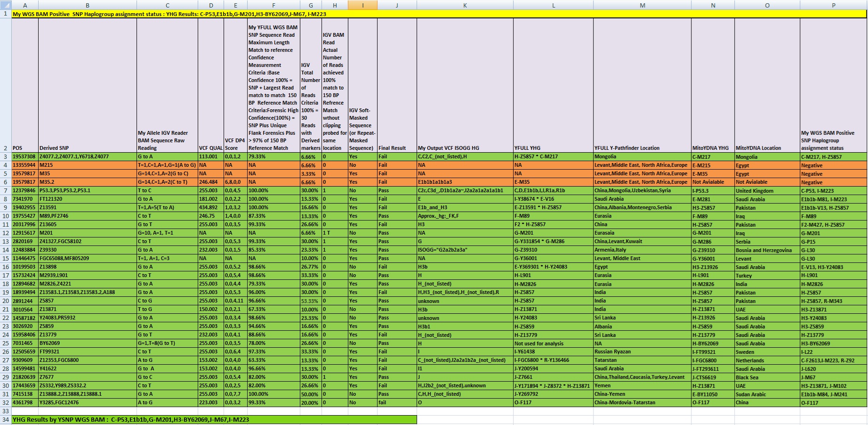Select column M header
The width and height of the screenshot is (868, 425).
point(642,5)
